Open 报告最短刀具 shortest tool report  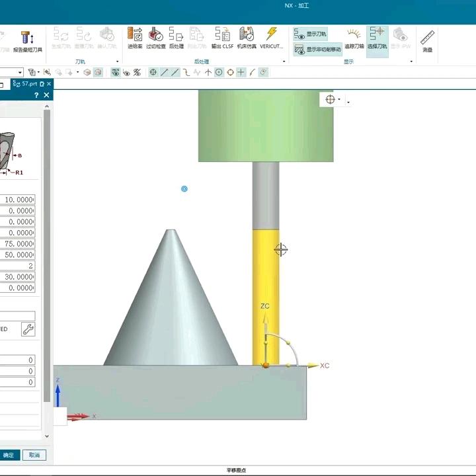[28, 41]
